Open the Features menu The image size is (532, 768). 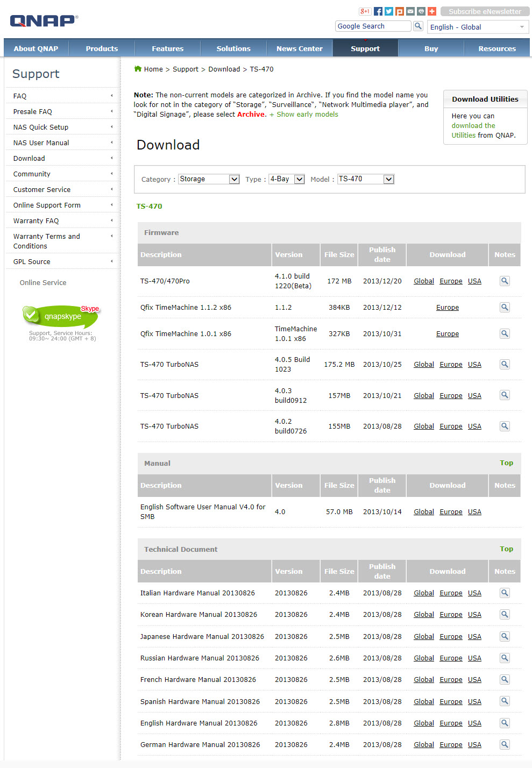(x=168, y=48)
